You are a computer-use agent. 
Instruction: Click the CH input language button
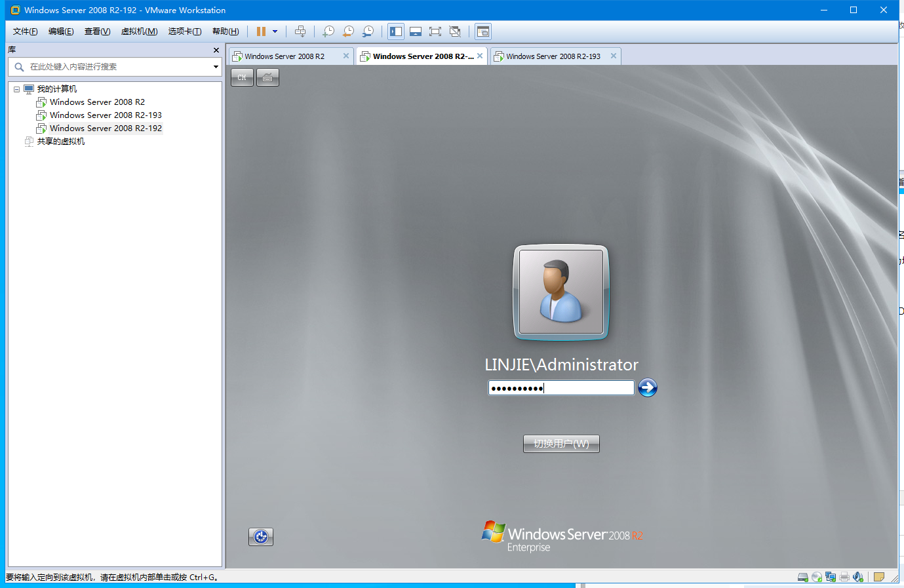point(242,77)
